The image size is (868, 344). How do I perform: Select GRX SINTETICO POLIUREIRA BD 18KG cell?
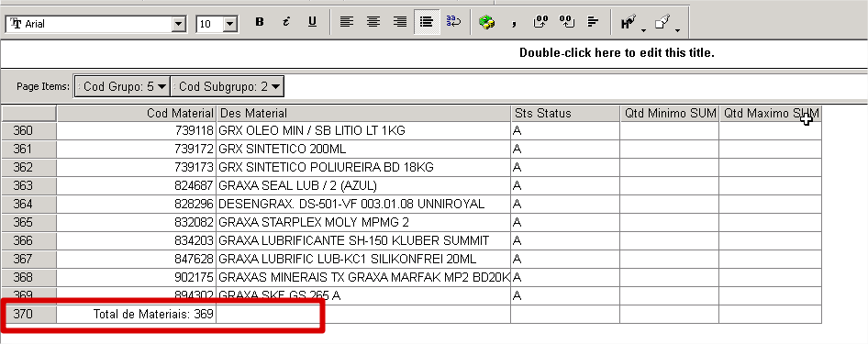pyautogui.click(x=363, y=167)
